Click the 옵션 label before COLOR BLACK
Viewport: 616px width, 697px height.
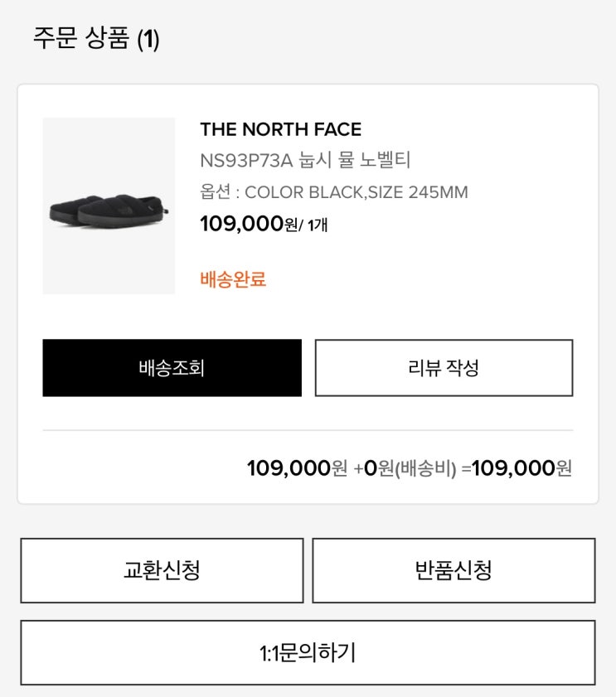(215, 192)
